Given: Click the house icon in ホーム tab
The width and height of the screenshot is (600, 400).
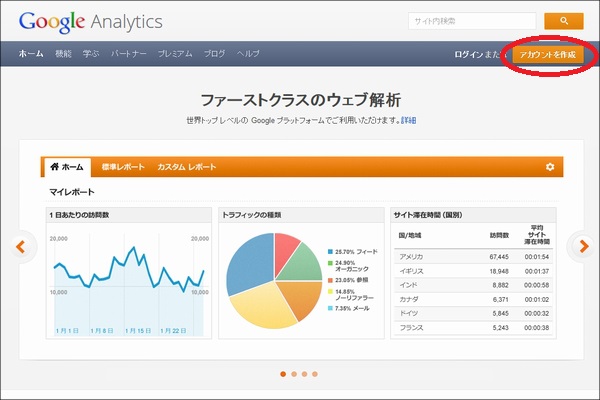Looking at the screenshot, I should tap(55, 167).
